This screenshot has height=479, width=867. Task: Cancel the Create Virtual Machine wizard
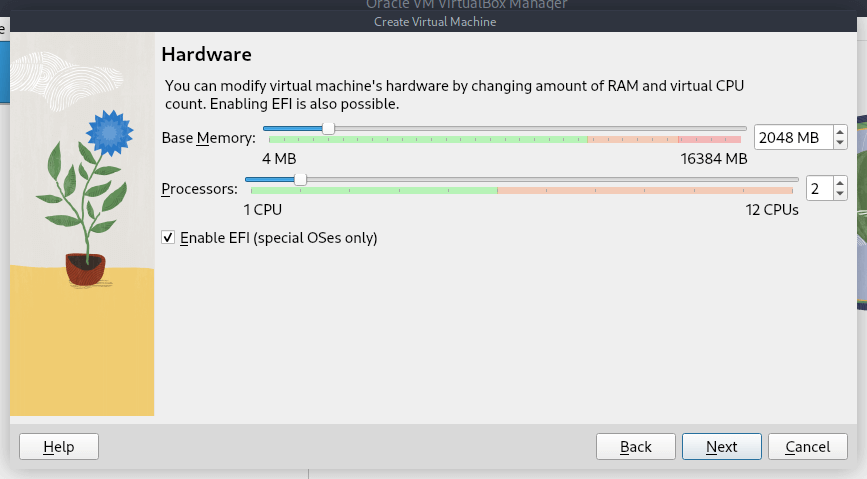pos(808,447)
